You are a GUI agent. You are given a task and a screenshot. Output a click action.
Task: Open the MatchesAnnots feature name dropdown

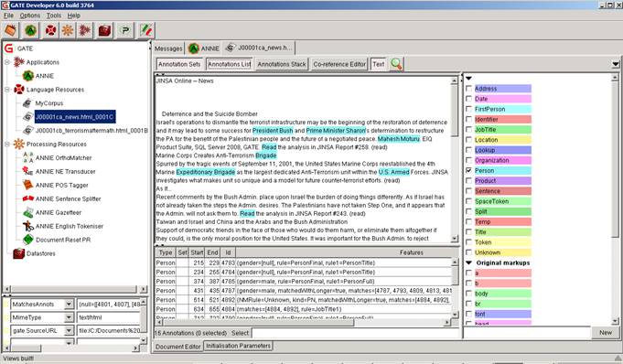pyautogui.click(x=69, y=304)
